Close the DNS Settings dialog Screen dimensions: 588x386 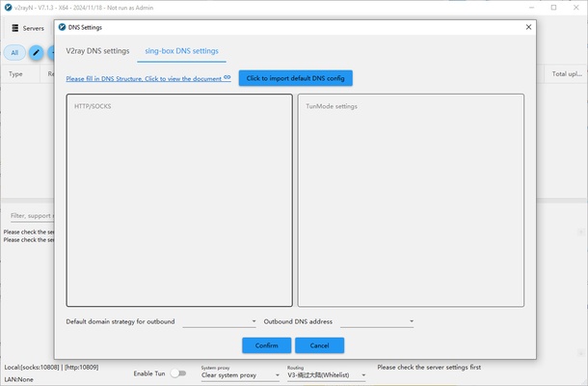tap(527, 28)
